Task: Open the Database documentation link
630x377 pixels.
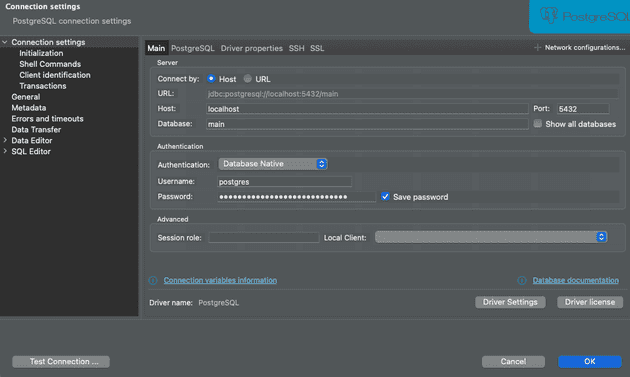Action: pos(575,280)
